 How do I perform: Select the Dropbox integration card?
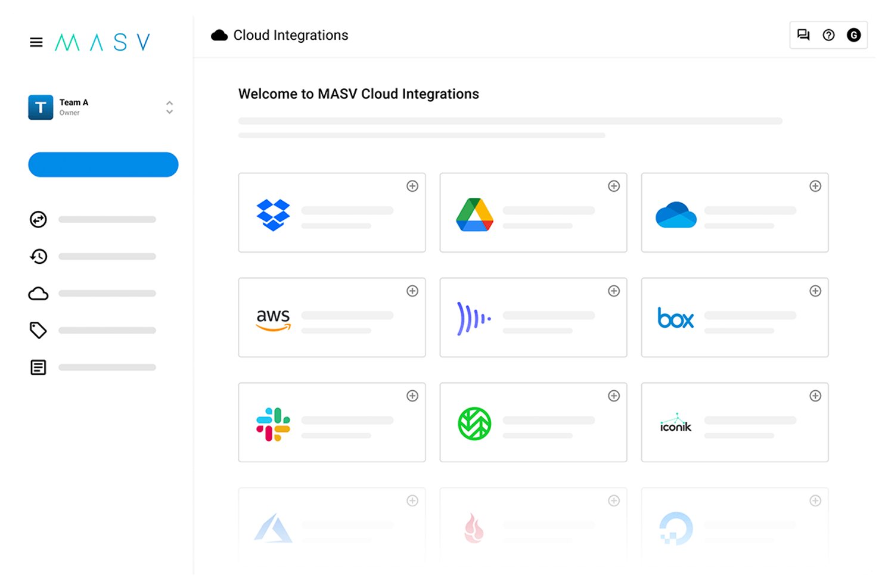pos(332,213)
